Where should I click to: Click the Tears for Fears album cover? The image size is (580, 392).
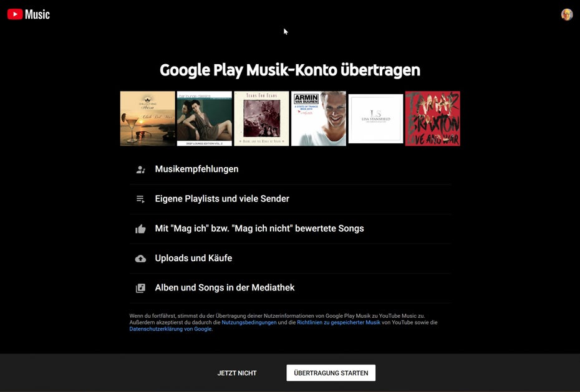point(261,118)
